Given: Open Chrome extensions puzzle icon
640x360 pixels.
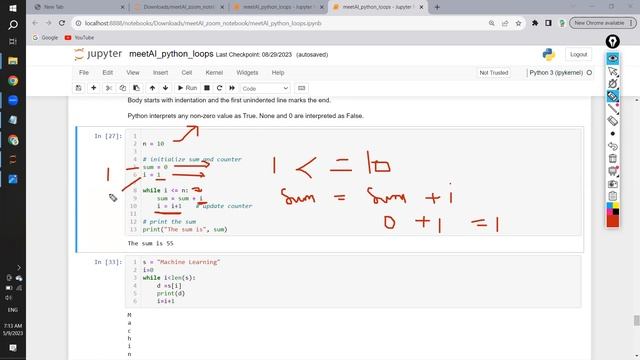Looking at the screenshot, I should (x=535, y=23).
